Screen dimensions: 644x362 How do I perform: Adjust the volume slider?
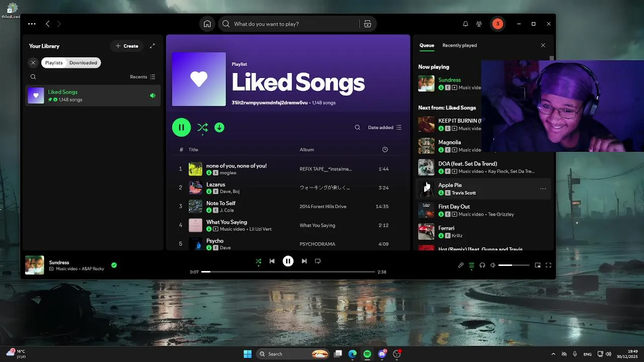pyautogui.click(x=514, y=265)
